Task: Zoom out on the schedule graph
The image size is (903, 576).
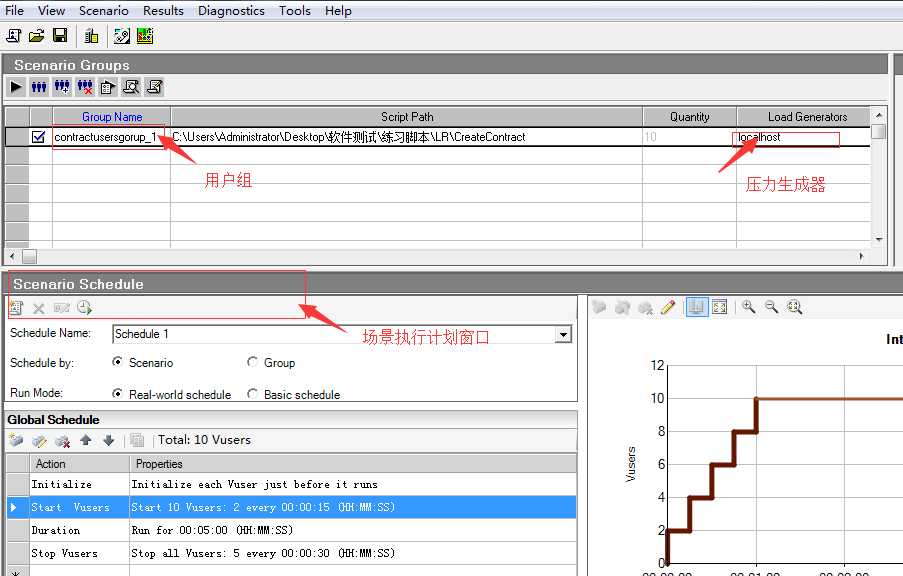Action: click(771, 307)
